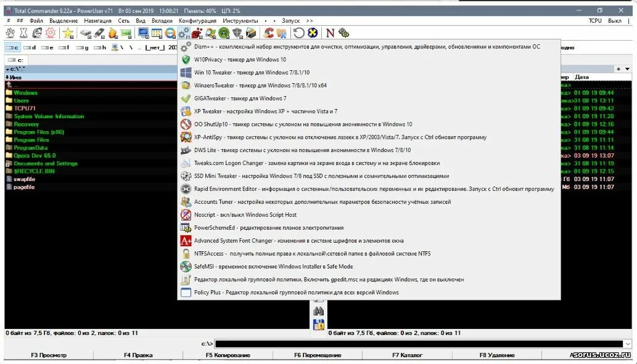This screenshot has width=637, height=364.
Task: Switch to drive h button
Action: pos(100,47)
